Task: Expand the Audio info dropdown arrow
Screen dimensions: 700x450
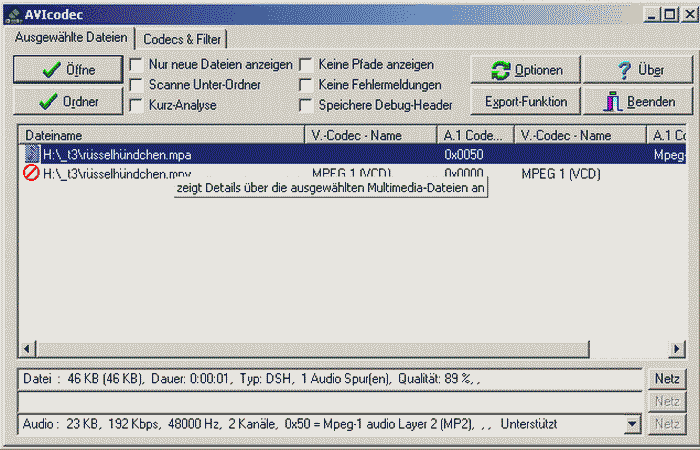Action: (x=631, y=424)
